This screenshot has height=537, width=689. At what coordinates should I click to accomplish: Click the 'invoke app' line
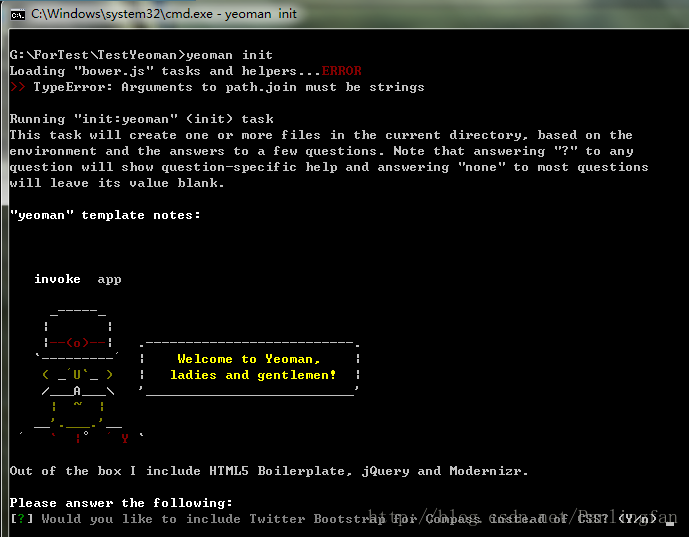click(78, 279)
